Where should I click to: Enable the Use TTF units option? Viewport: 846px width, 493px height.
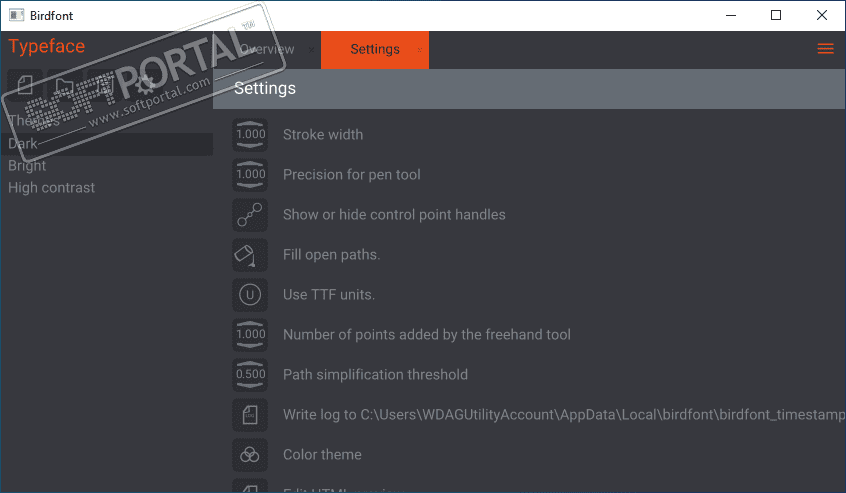(x=250, y=294)
